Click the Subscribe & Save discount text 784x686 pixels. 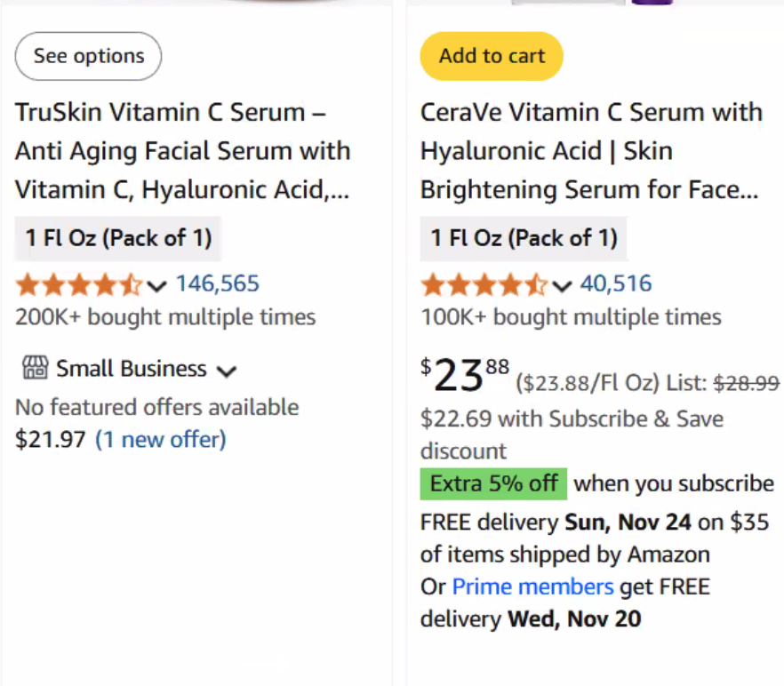(572, 434)
